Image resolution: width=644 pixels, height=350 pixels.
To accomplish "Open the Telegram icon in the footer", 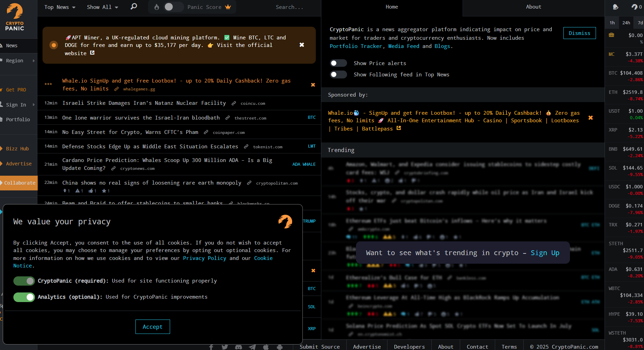I will click(x=252, y=347).
